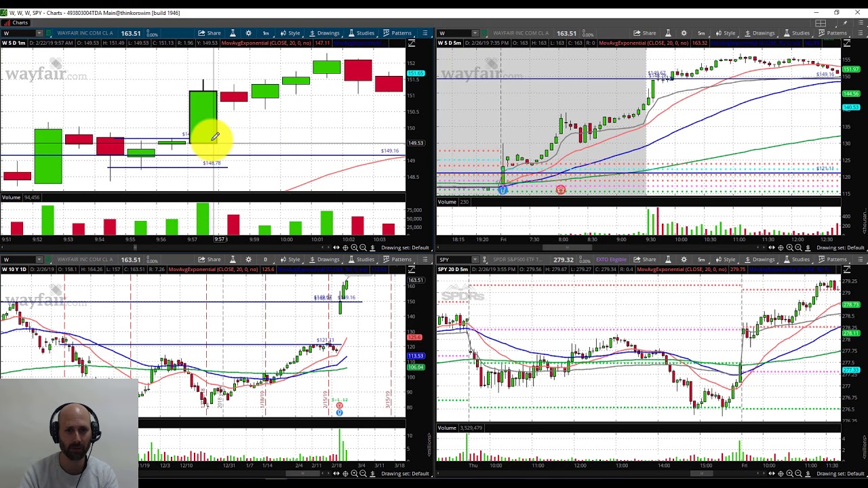Image resolution: width=868 pixels, height=488 pixels.
Task: Maximize the bottom-left chart cell
Action: tap(411, 270)
